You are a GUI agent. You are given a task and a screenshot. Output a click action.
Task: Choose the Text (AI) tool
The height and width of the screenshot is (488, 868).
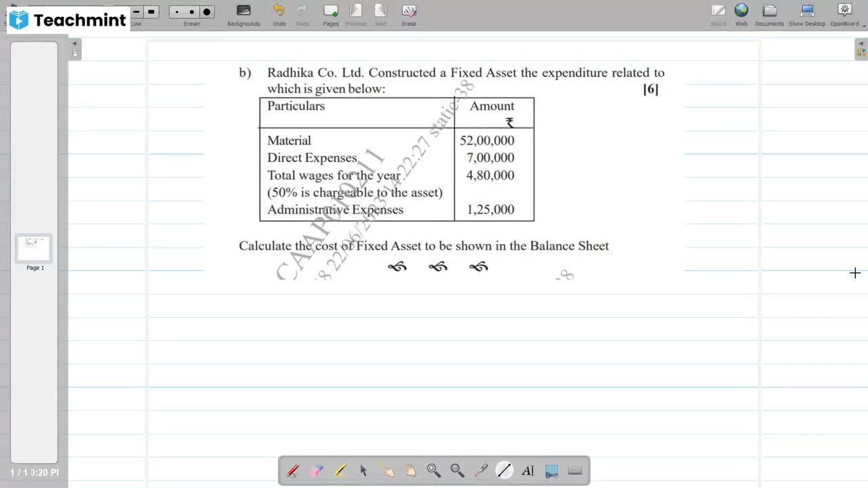pos(528,470)
